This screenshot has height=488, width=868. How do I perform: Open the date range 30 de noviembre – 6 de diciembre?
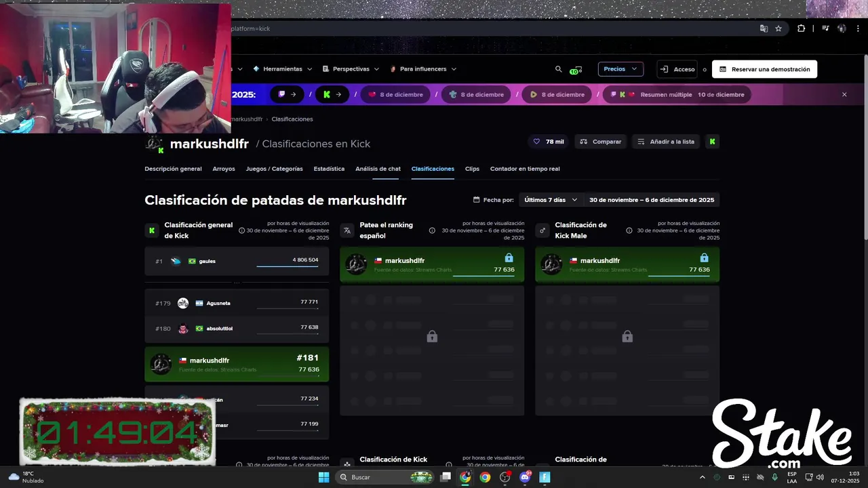651,200
